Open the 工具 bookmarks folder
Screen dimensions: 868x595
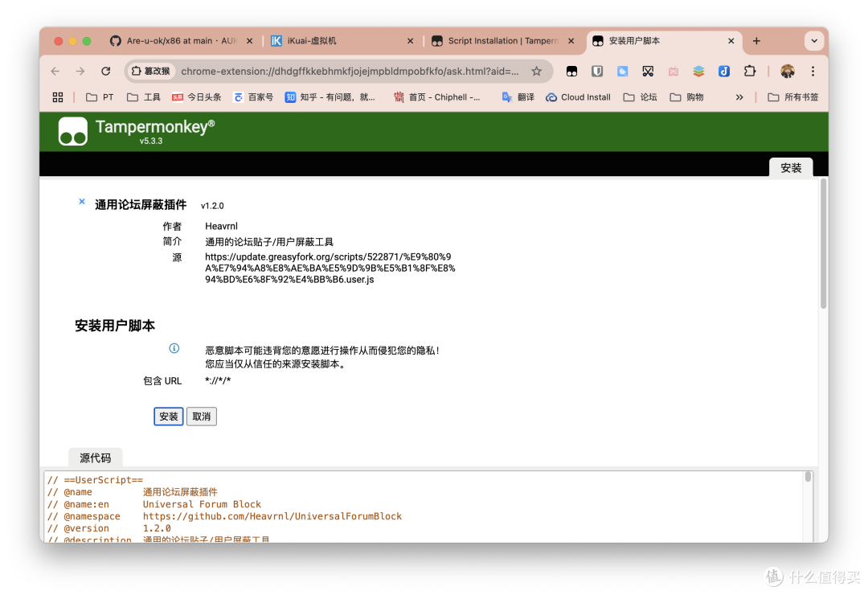pyautogui.click(x=143, y=97)
